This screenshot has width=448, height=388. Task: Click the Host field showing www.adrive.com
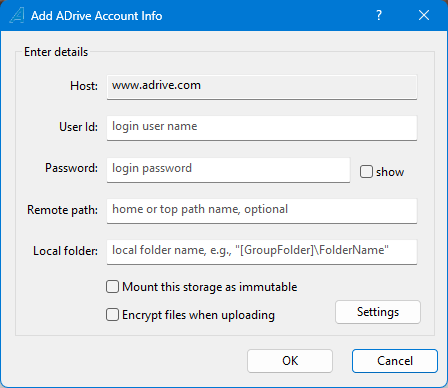coord(262,87)
